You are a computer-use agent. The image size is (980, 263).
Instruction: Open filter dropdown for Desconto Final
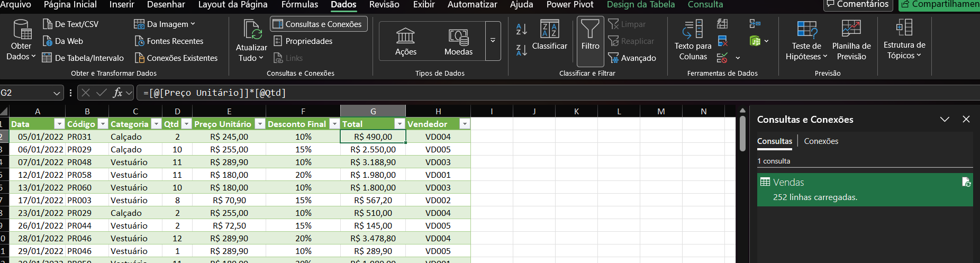tap(334, 124)
